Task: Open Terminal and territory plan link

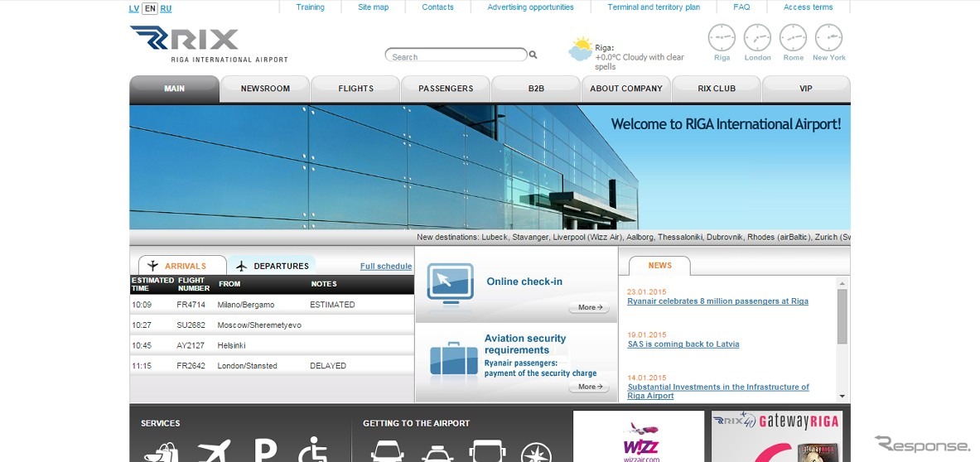Action: tap(654, 7)
